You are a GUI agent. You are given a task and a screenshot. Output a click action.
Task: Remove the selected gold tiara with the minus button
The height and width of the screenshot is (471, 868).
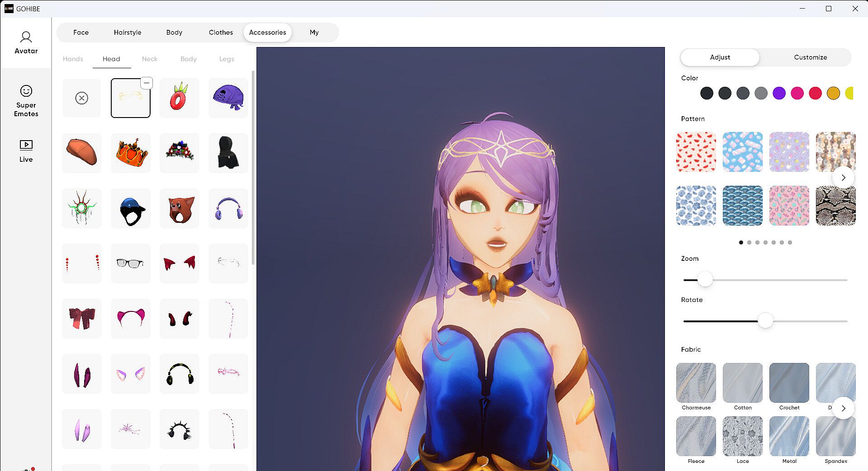pos(147,83)
